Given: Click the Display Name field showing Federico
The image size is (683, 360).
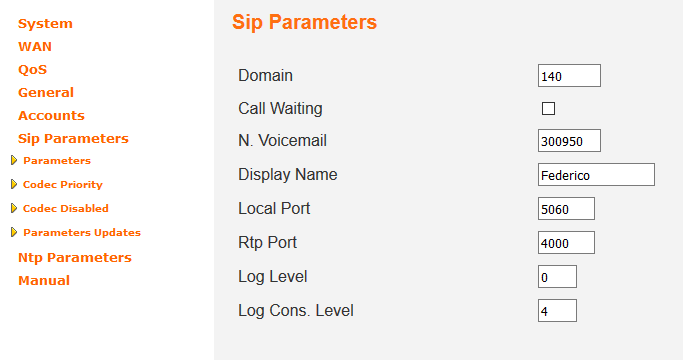Looking at the screenshot, I should [x=596, y=174].
